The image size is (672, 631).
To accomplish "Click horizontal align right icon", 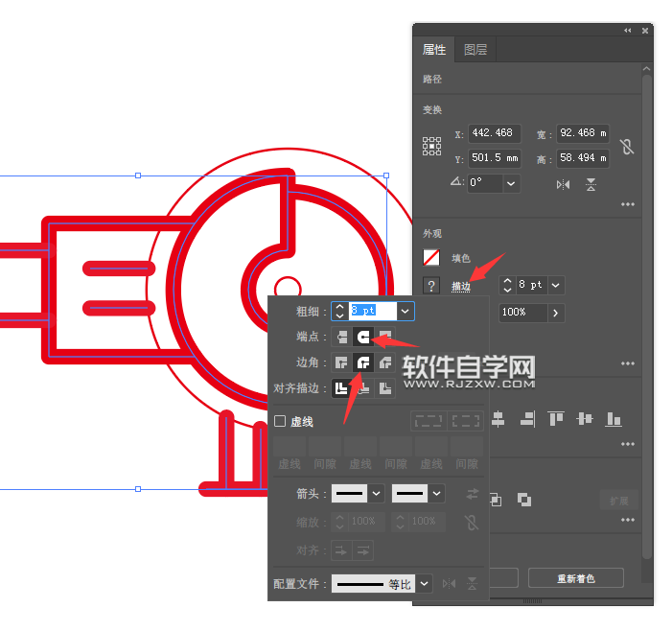I will click(x=527, y=419).
